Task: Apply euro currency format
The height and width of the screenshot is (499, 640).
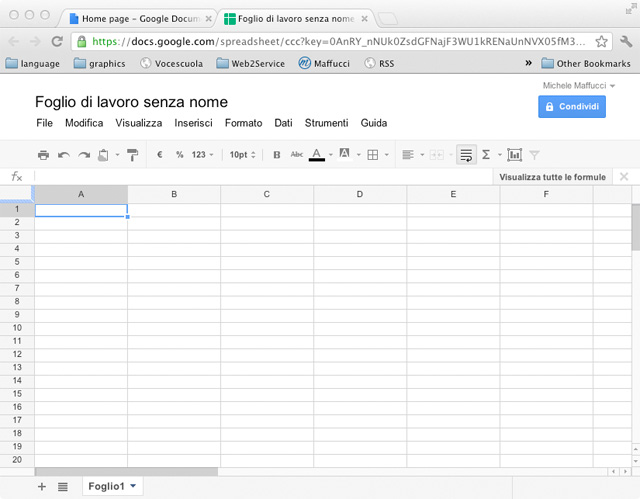Action: pyautogui.click(x=160, y=155)
